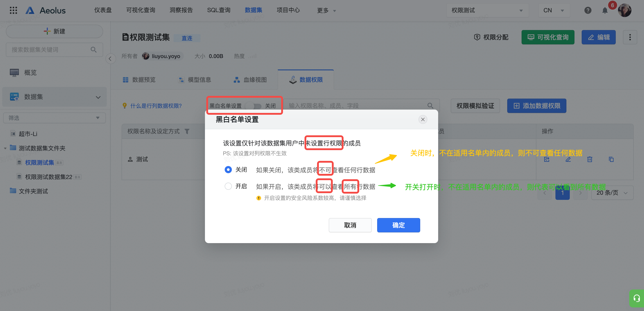The image size is (644, 311).
Task: Click the 搜索数据集关键词 search field
Action: tap(50, 50)
